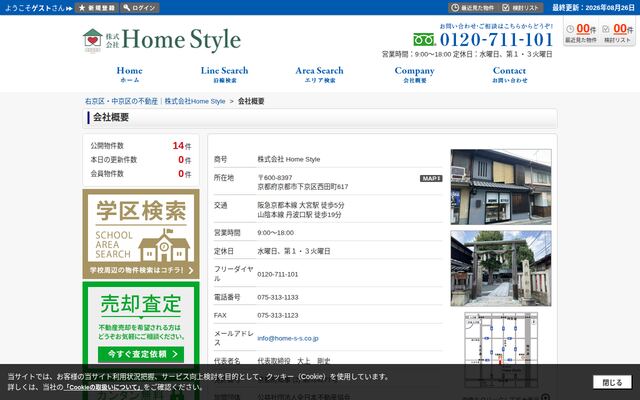Click the 山陰本線 丹波口駅 transit line
Viewport: 640px width, 400px height.
pos(299,214)
